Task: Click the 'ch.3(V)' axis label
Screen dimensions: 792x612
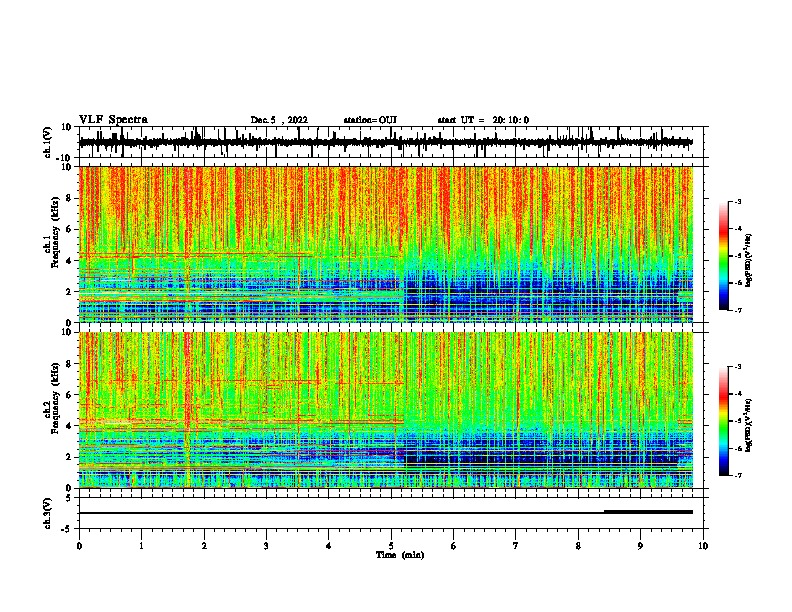Action: 48,513
